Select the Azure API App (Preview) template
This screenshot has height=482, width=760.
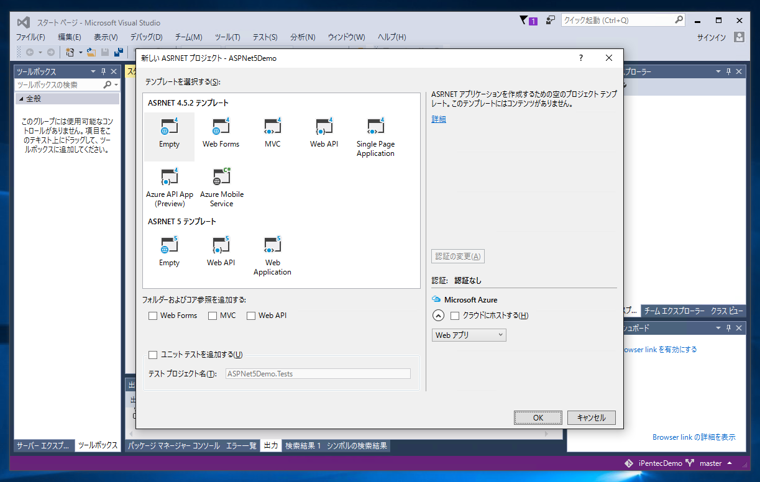pyautogui.click(x=169, y=188)
